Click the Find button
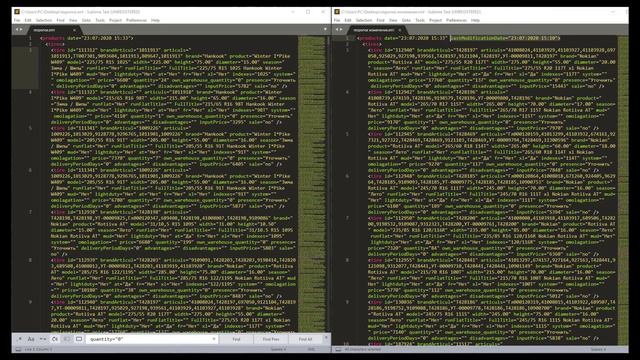Viewport: 640px width, 360px height. [x=236, y=339]
